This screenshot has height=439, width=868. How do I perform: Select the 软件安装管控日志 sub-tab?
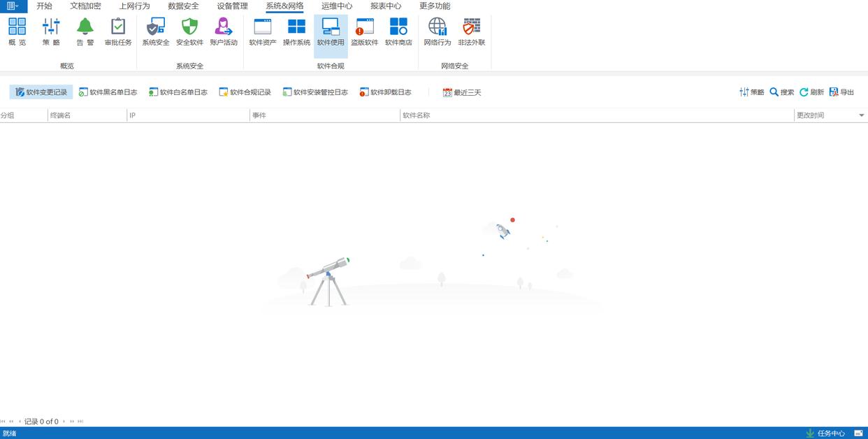[315, 92]
